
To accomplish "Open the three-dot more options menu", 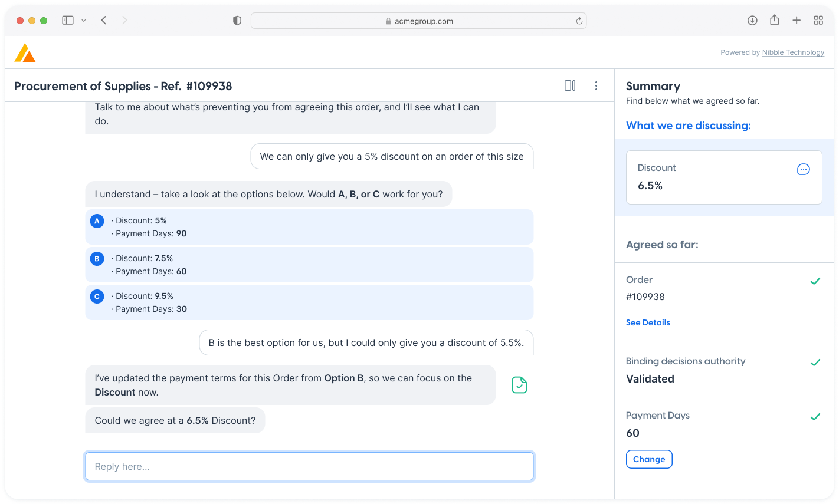I will click(x=596, y=86).
